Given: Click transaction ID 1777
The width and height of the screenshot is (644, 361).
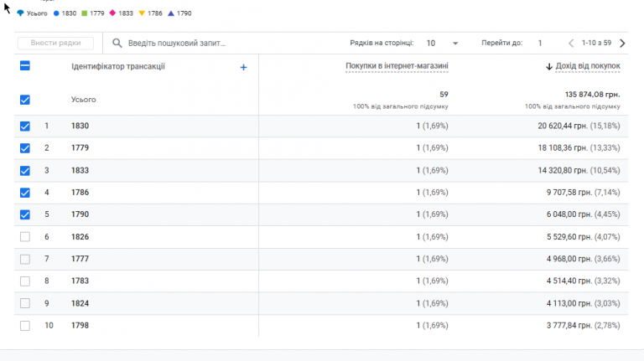Looking at the screenshot, I should (80, 259).
